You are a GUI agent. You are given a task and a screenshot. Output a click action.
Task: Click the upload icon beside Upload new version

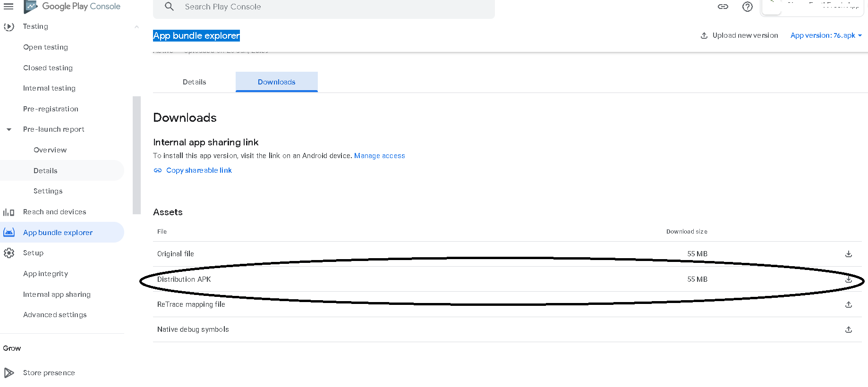(704, 35)
